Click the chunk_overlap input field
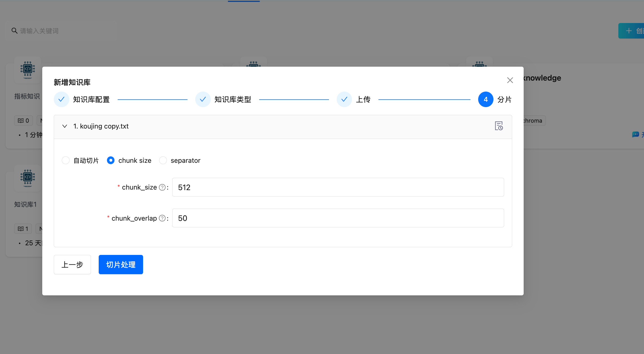644x354 pixels. coord(338,218)
